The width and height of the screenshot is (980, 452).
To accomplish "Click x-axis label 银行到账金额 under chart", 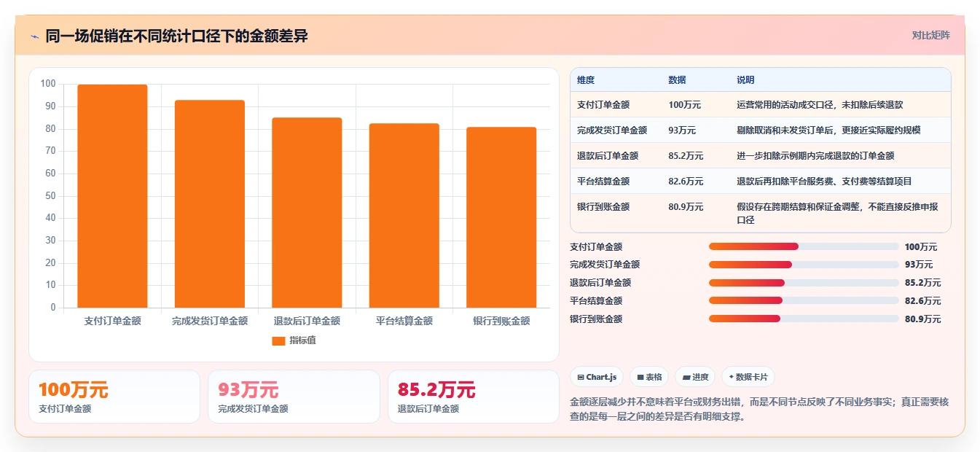I will 501,321.
